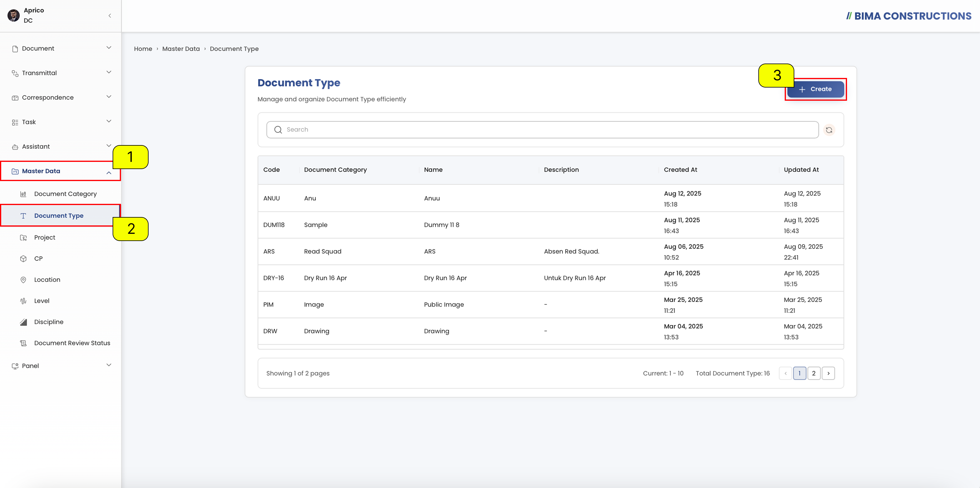Click the next page arrow
This screenshot has width=980, height=488.
coord(828,373)
